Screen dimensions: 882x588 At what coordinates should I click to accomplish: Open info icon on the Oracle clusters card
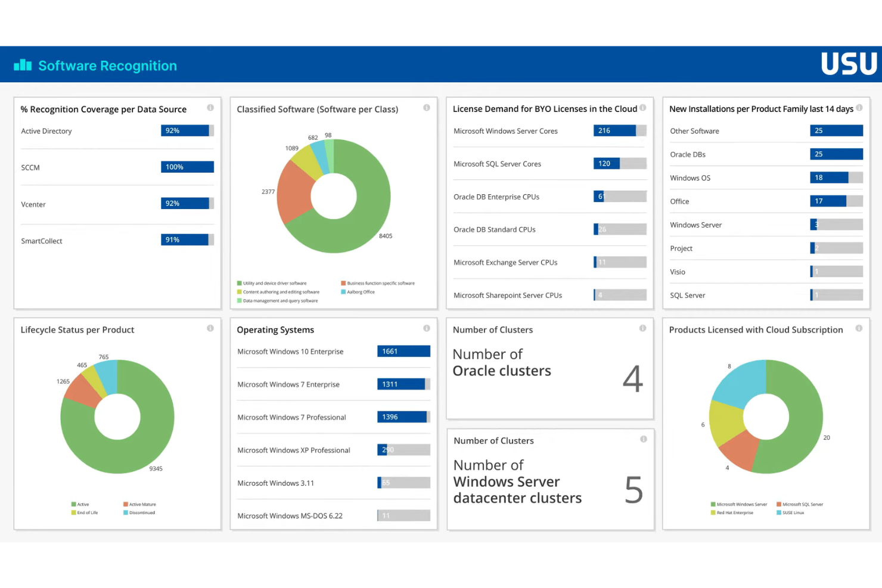pyautogui.click(x=643, y=328)
